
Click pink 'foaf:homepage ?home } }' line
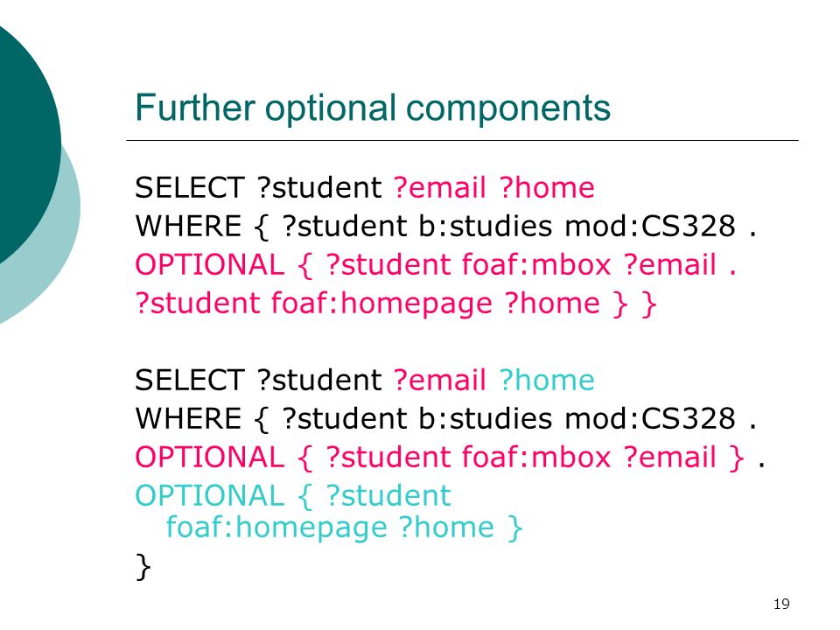[395, 304]
